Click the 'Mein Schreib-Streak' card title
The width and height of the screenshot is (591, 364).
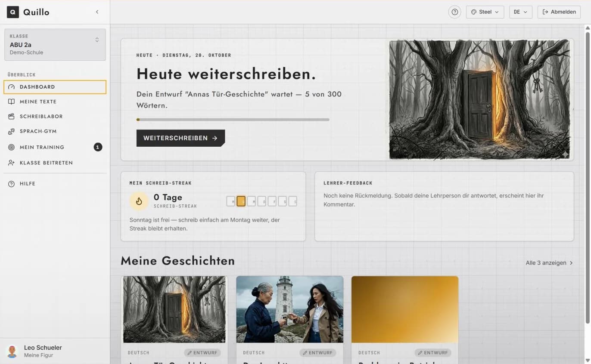[x=160, y=183]
